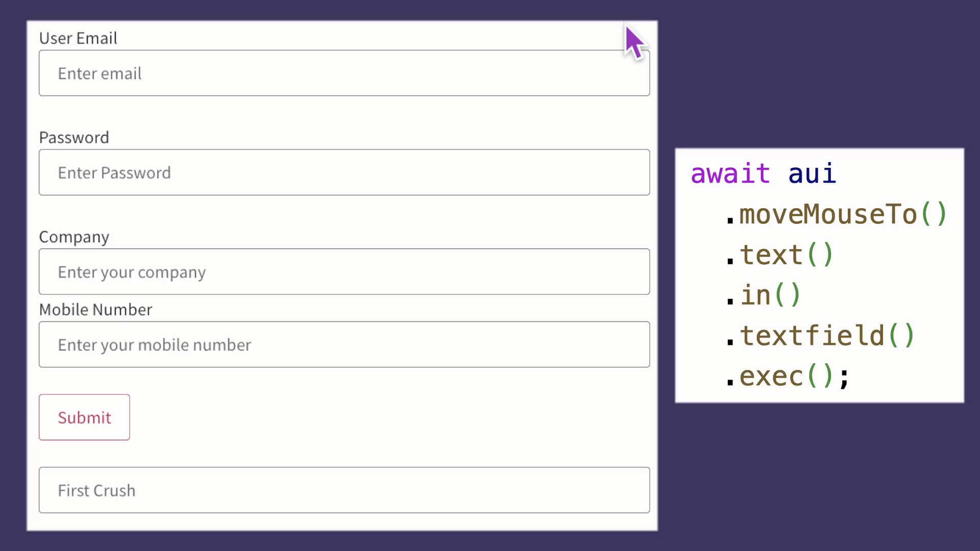
Task: Click the Mobile Number label
Action: (x=95, y=309)
